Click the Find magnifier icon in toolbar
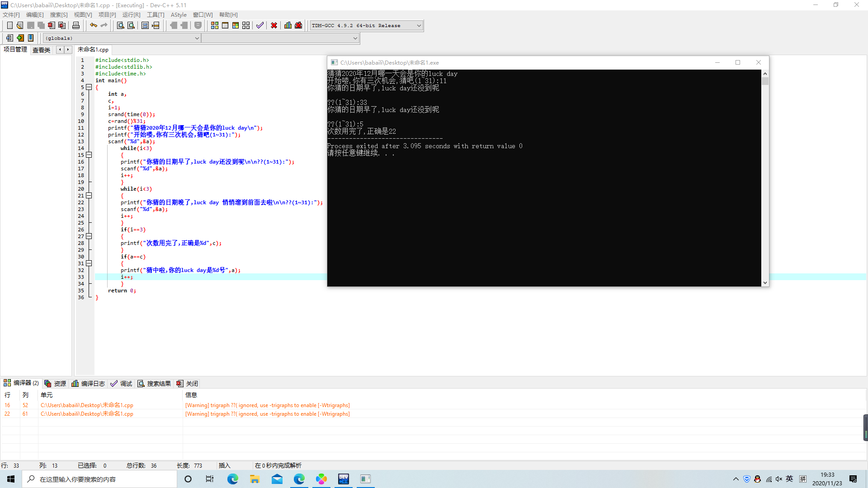Screen dimensions: 868x488 (x=121, y=26)
